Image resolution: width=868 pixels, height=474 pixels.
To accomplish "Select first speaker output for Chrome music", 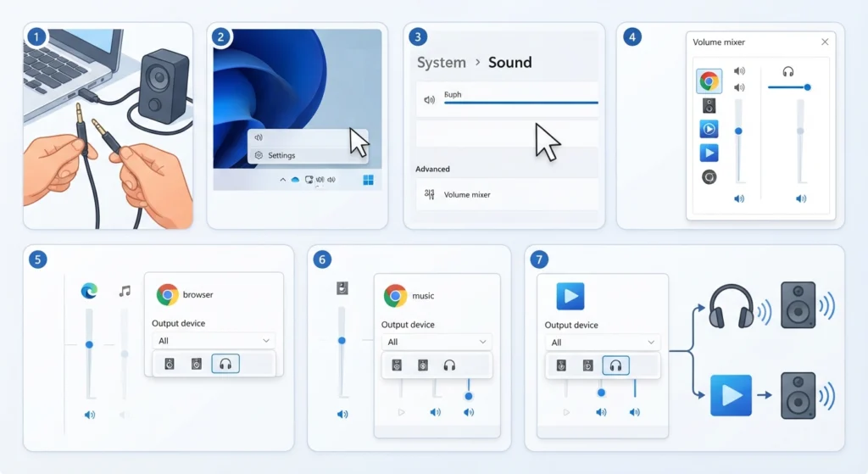I will 397,365.
